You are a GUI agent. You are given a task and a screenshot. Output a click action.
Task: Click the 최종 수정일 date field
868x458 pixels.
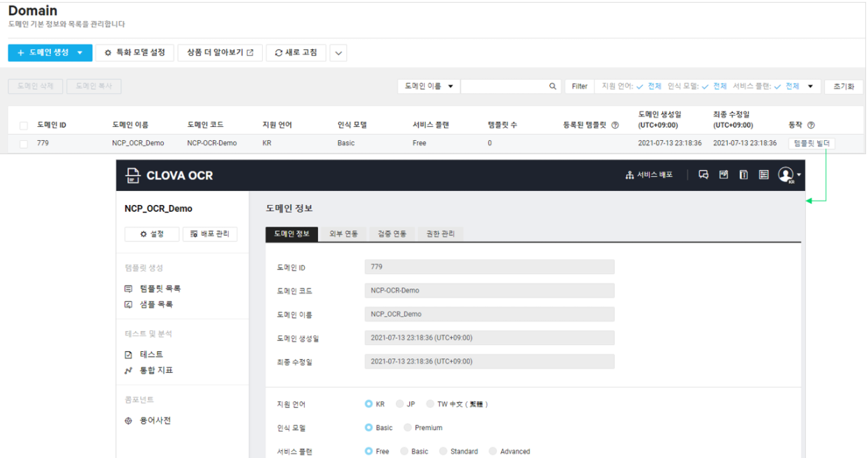point(489,362)
